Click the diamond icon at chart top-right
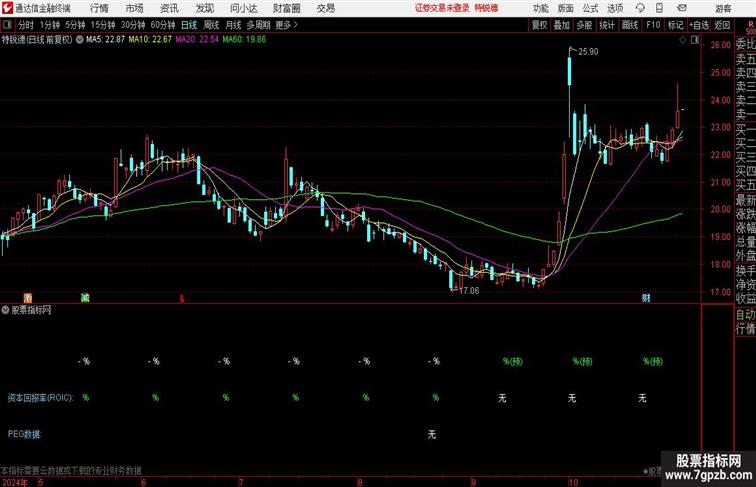 pos(683,40)
